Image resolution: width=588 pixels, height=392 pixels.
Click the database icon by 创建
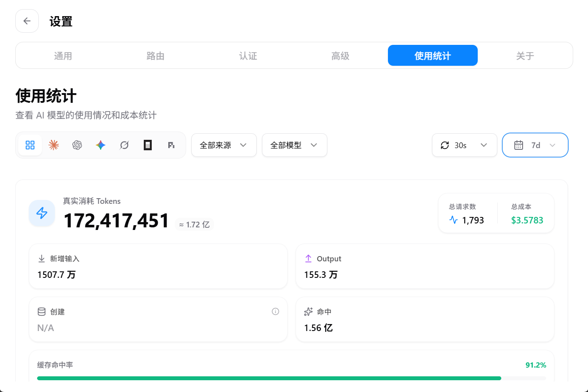pyautogui.click(x=41, y=312)
